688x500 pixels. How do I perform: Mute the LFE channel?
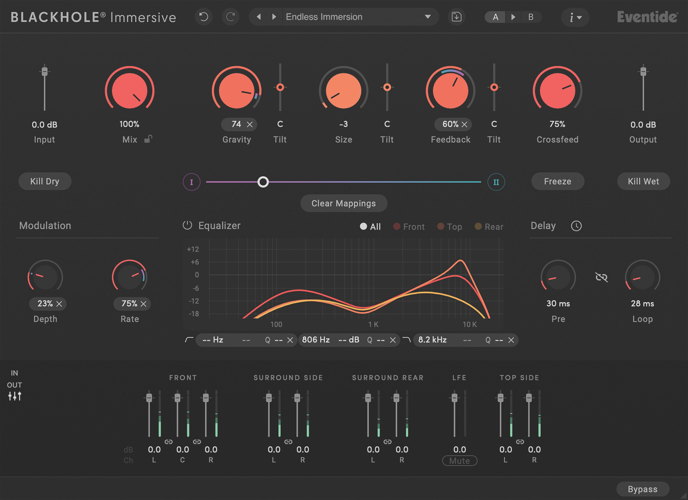click(459, 461)
